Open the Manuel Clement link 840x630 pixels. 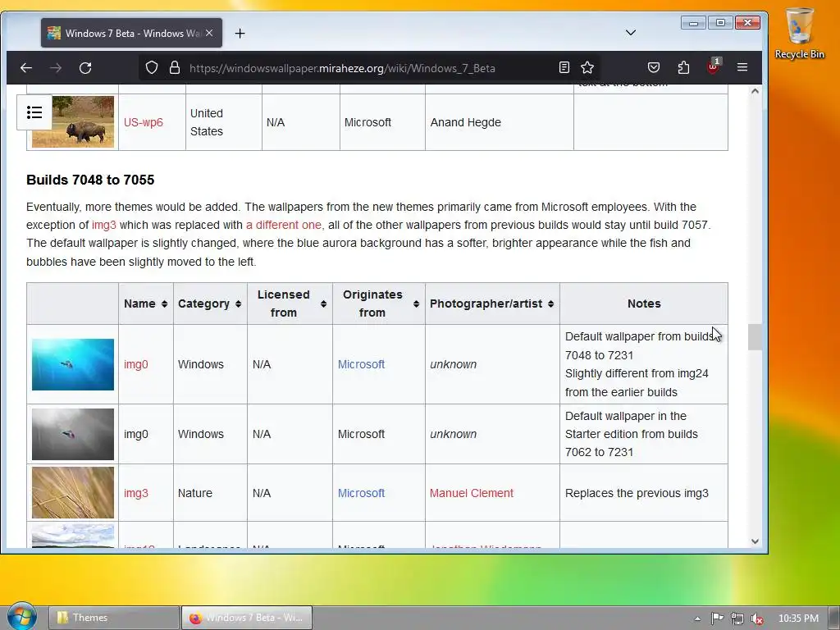click(x=472, y=493)
